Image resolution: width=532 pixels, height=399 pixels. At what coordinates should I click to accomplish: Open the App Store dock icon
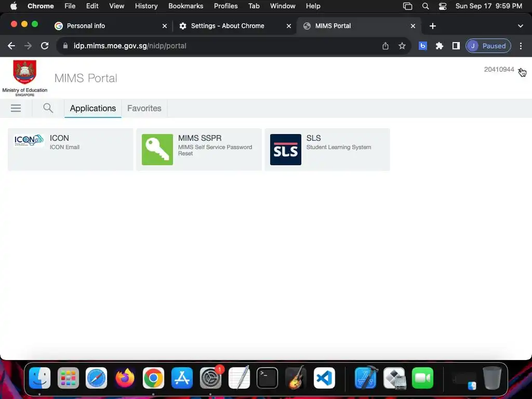(x=182, y=378)
